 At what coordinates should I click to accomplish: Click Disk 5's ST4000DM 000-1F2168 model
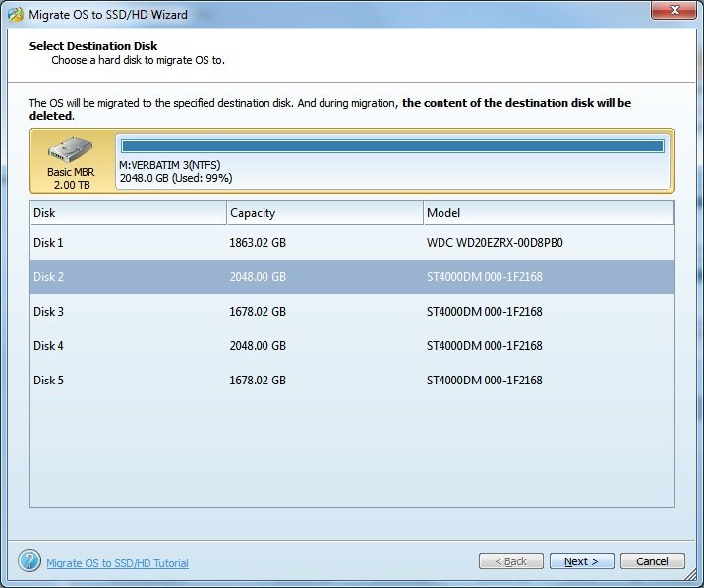(485, 381)
